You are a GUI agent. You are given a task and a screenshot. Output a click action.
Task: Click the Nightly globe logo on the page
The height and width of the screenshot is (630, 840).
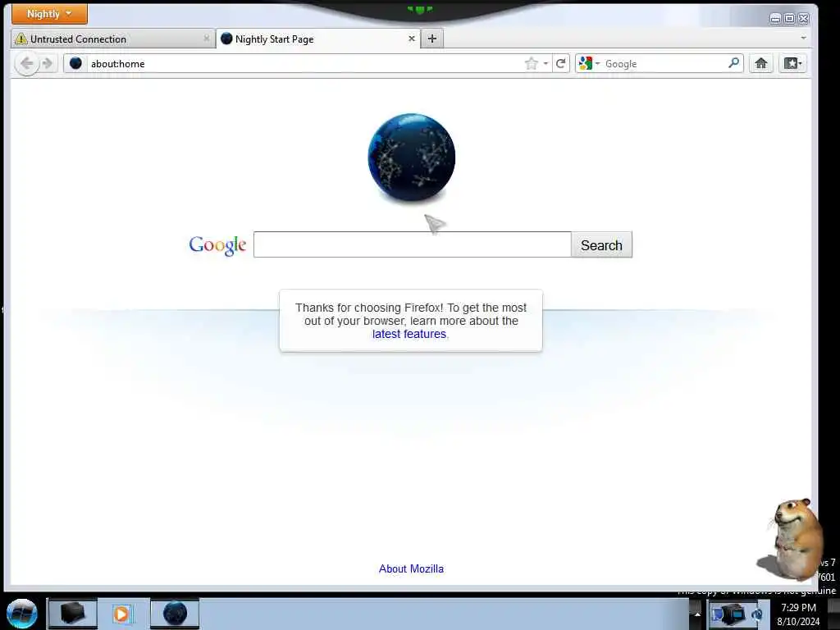tap(412, 157)
